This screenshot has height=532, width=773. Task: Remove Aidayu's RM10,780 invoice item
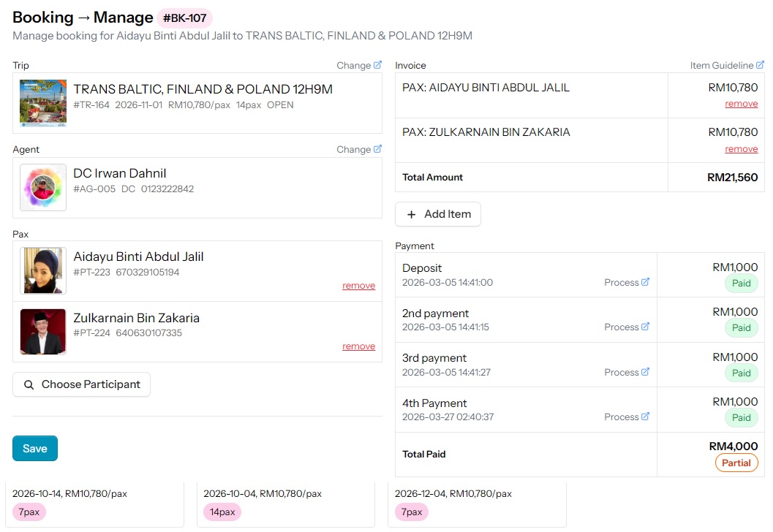[x=741, y=104]
